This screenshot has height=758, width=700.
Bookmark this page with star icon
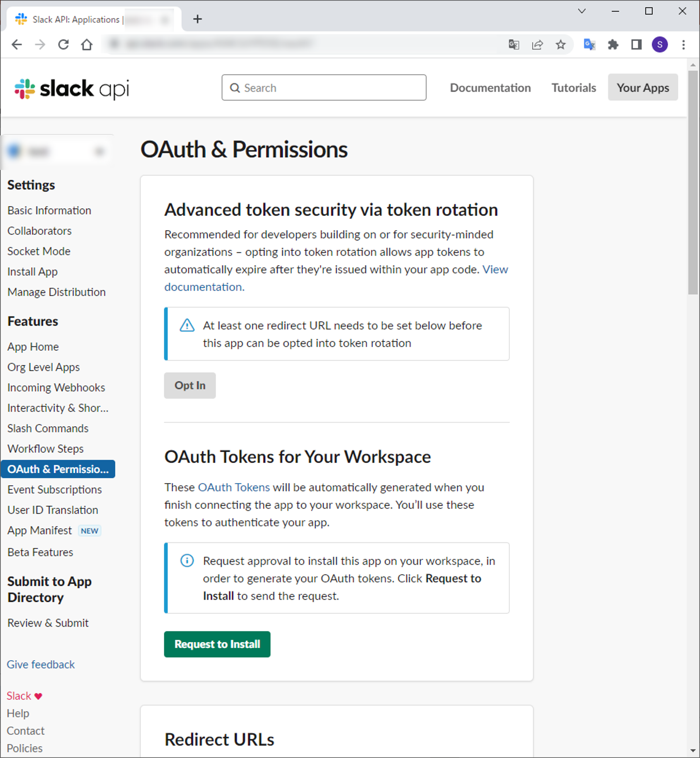tap(560, 45)
